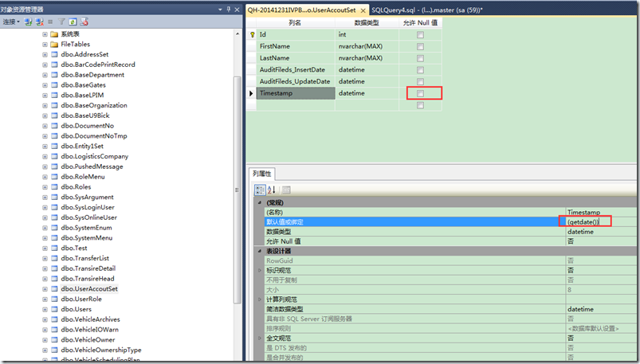Image resolution: width=640 pixels, height=364 pixels.
Task: Toggle Allow Null for AuditFileds_InsertDate
Action: 420,70
